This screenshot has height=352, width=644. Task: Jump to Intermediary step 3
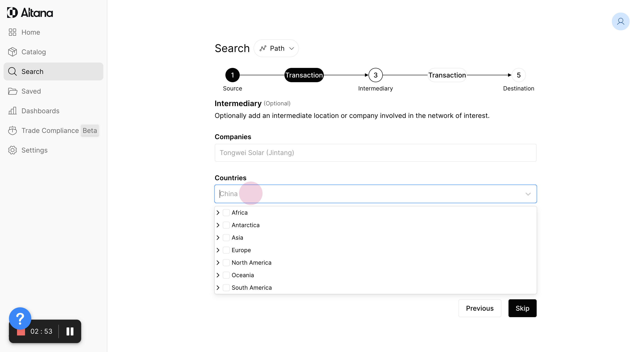[375, 75]
